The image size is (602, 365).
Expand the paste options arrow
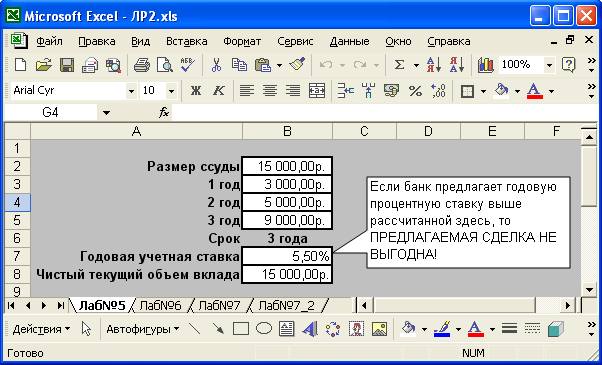[x=279, y=65]
